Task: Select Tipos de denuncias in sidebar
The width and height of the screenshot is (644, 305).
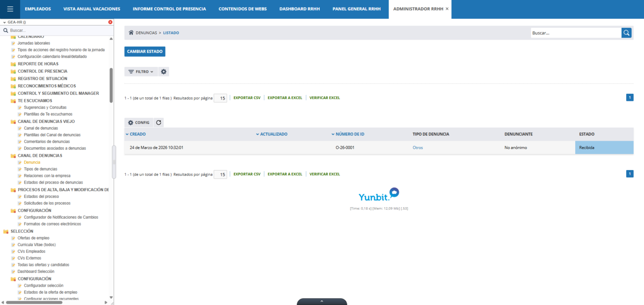Action: pyautogui.click(x=40, y=169)
